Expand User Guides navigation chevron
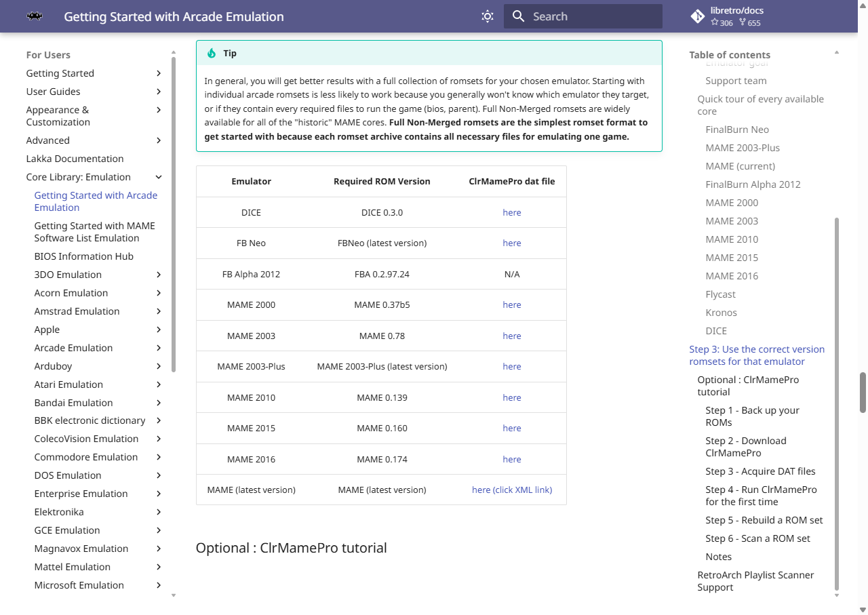This screenshot has height=615, width=868. (x=159, y=92)
